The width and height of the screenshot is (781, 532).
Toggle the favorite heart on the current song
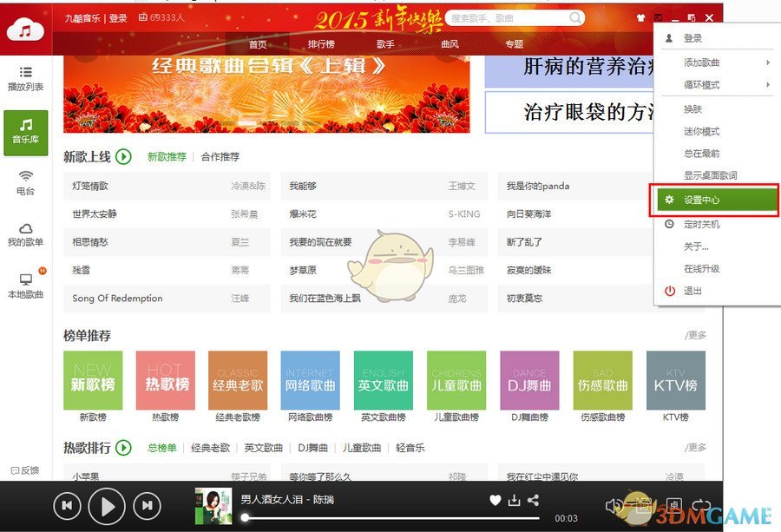point(495,501)
